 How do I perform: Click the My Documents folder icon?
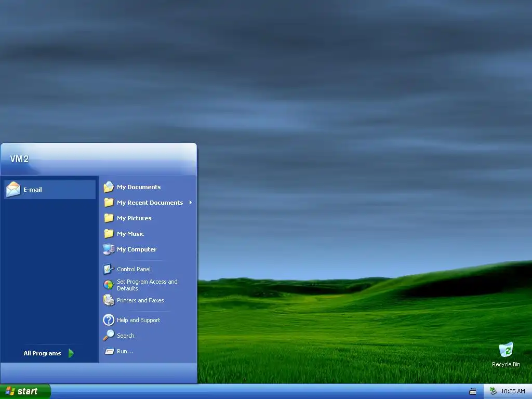point(109,187)
